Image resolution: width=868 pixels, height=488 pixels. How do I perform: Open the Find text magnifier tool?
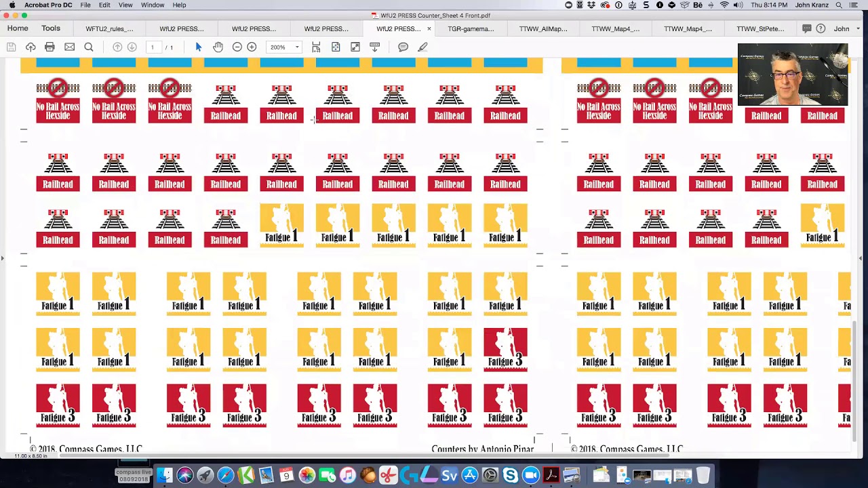click(89, 47)
